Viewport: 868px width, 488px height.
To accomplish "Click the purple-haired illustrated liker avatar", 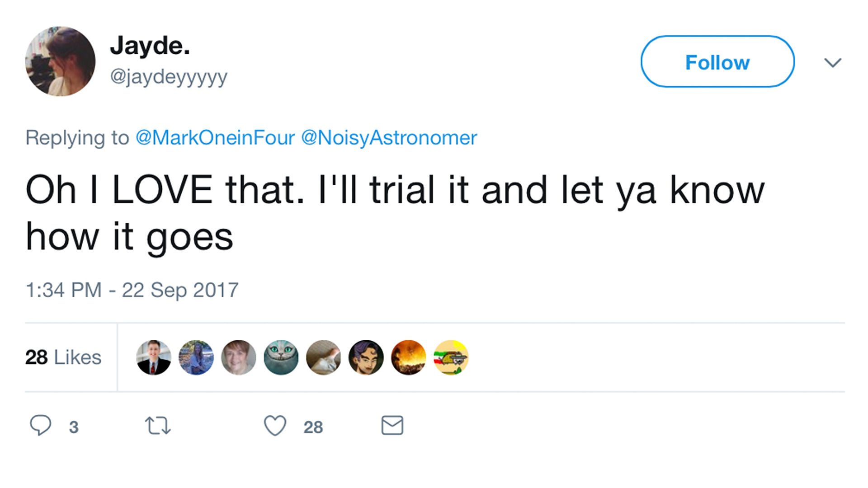I will [366, 357].
